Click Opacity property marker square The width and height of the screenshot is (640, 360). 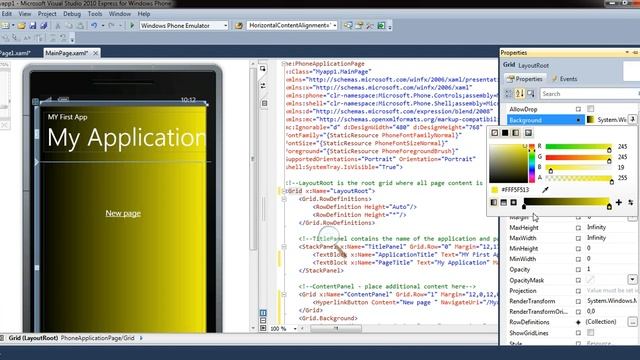[578, 269]
